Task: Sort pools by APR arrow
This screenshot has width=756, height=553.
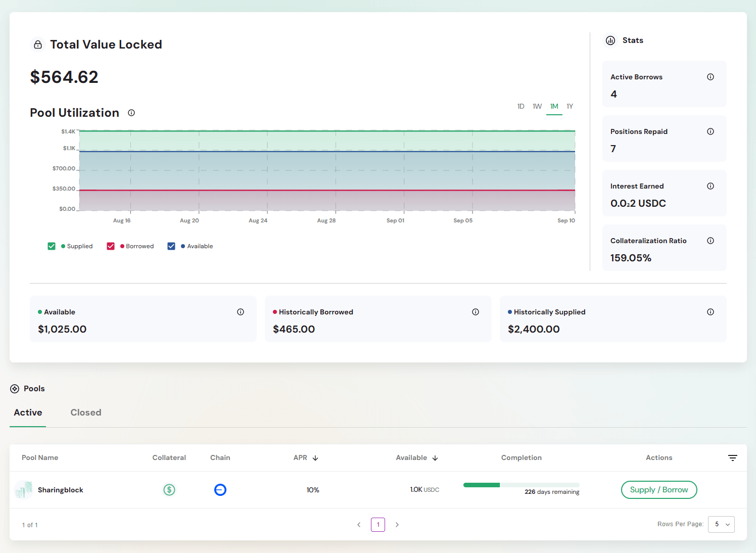Action: (315, 458)
